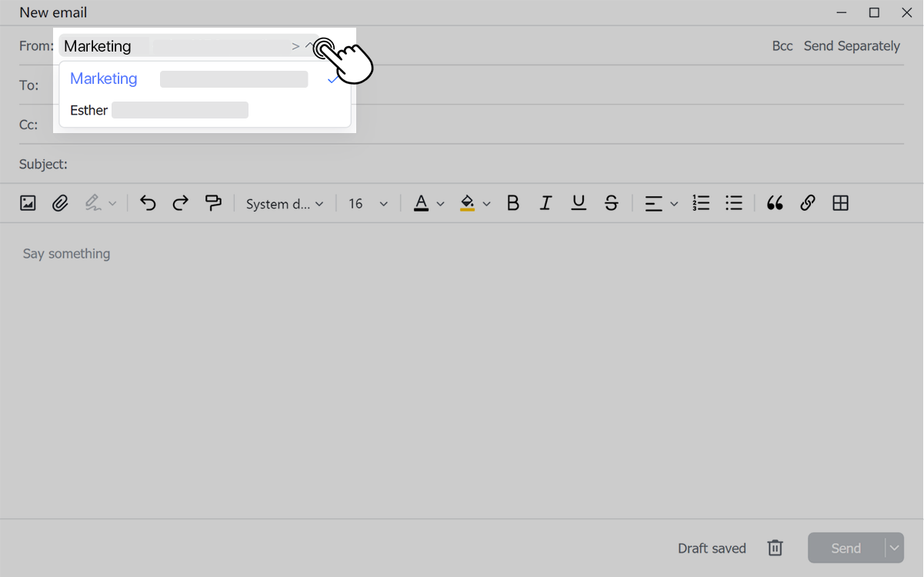Open the highlight color picker
Viewport: 924px width, 577px height.
pos(475,203)
